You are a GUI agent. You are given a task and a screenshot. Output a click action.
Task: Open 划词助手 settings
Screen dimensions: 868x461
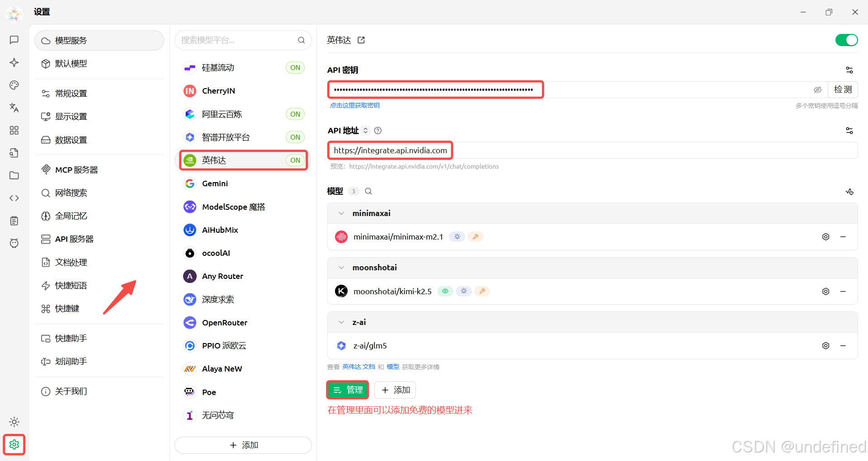click(99, 362)
